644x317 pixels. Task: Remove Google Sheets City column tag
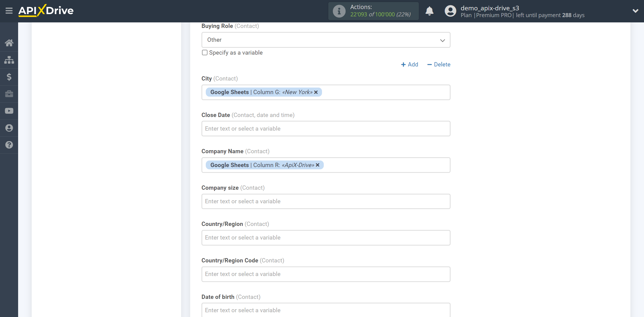click(x=316, y=92)
